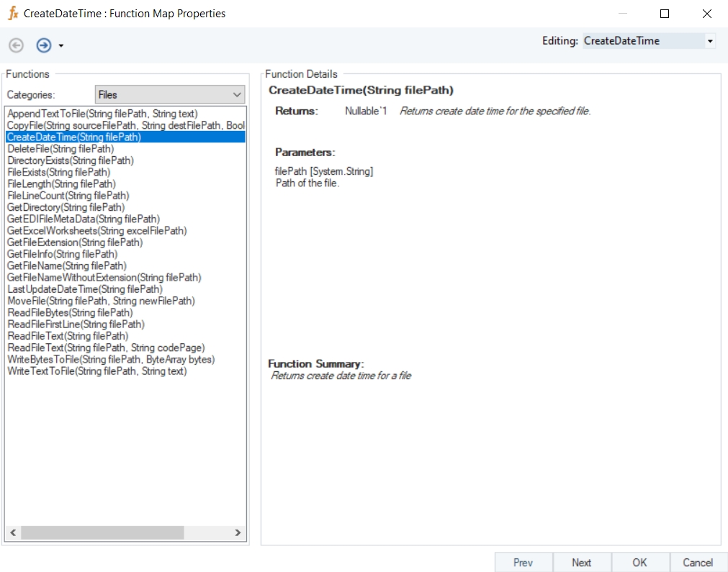The image size is (728, 572).
Task: Open the forward arrow history dropdown
Action: point(61,46)
